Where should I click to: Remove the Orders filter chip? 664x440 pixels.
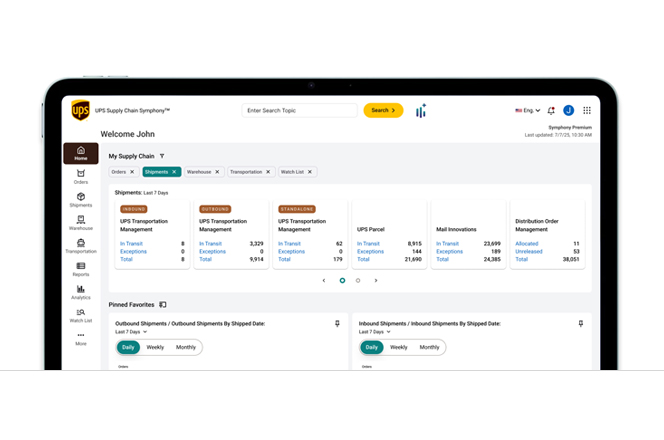coord(132,172)
